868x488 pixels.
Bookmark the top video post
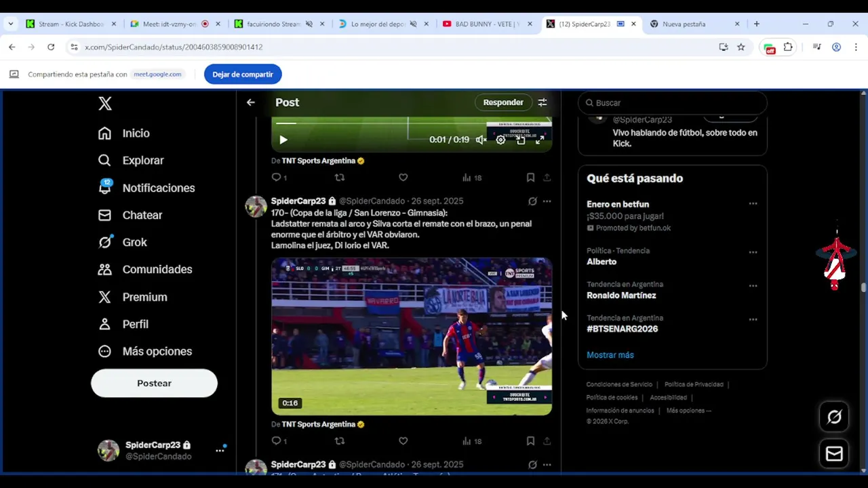[530, 178]
